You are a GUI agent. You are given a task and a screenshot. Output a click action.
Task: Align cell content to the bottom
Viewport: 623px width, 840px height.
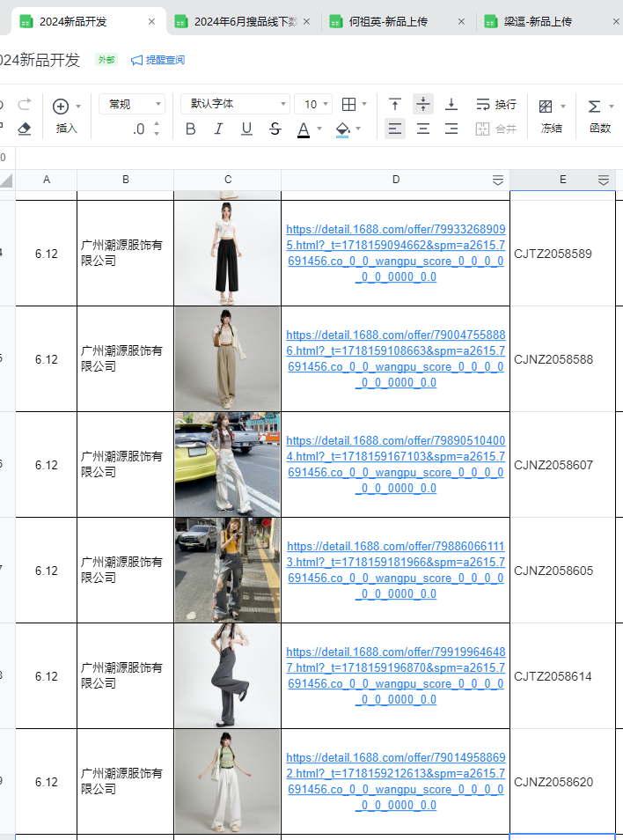click(x=451, y=105)
